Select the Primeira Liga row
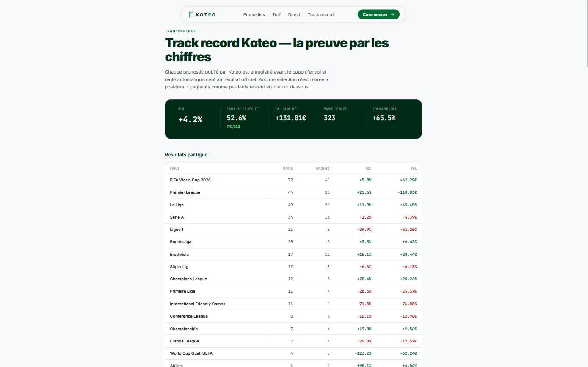This screenshot has width=588, height=367. 293,291
